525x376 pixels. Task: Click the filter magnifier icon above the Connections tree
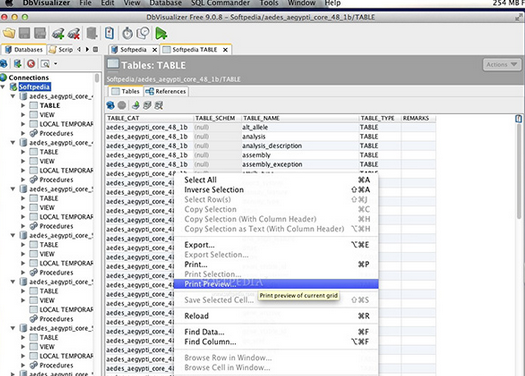45,63
